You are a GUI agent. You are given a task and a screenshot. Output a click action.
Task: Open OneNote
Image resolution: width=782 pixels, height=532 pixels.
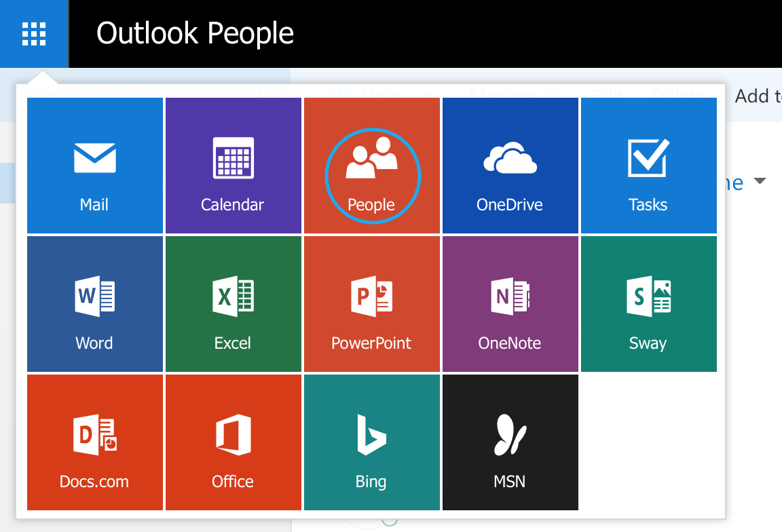pyautogui.click(x=510, y=303)
